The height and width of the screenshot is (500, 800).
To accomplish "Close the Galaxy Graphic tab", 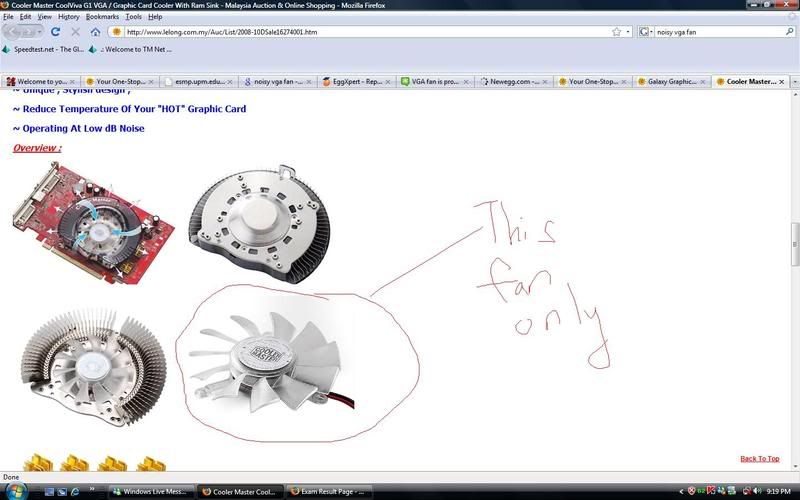I will tap(703, 82).
